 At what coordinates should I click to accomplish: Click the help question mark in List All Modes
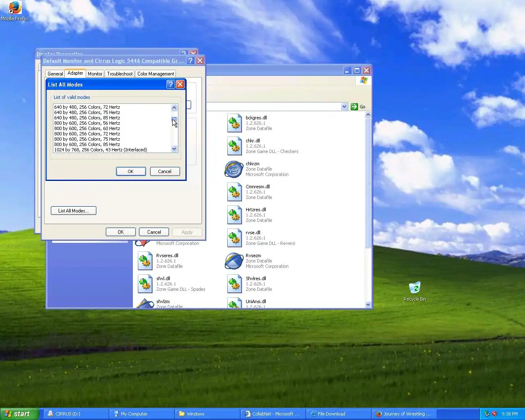(171, 84)
